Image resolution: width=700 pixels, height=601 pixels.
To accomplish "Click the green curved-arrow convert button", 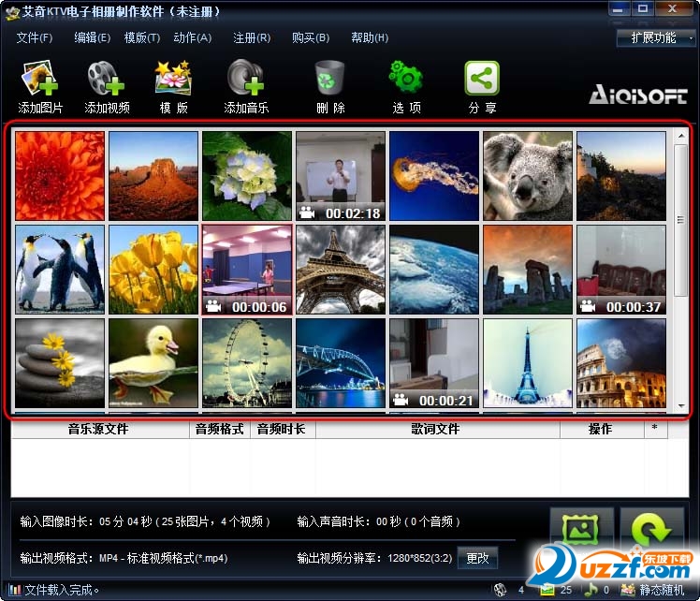I will [651, 530].
